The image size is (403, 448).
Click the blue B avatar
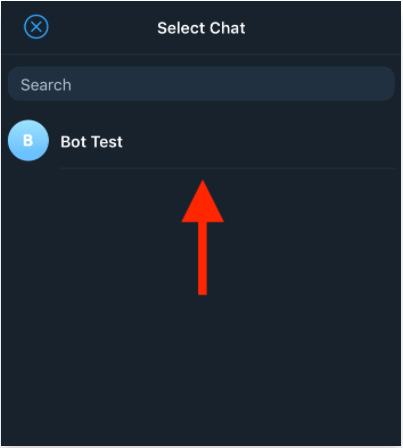pyautogui.click(x=28, y=140)
